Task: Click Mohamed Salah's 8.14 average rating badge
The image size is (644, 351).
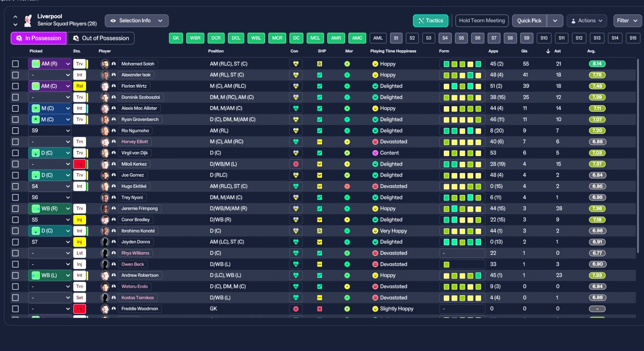Action: coord(597,64)
